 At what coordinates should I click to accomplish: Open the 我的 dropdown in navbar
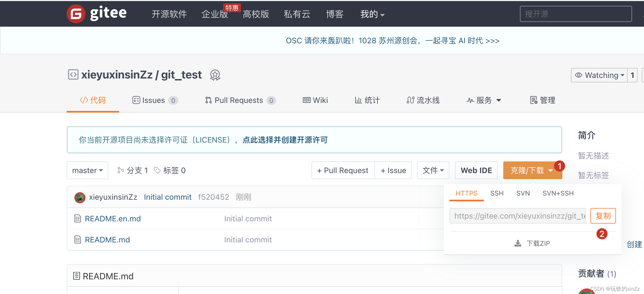pos(372,14)
